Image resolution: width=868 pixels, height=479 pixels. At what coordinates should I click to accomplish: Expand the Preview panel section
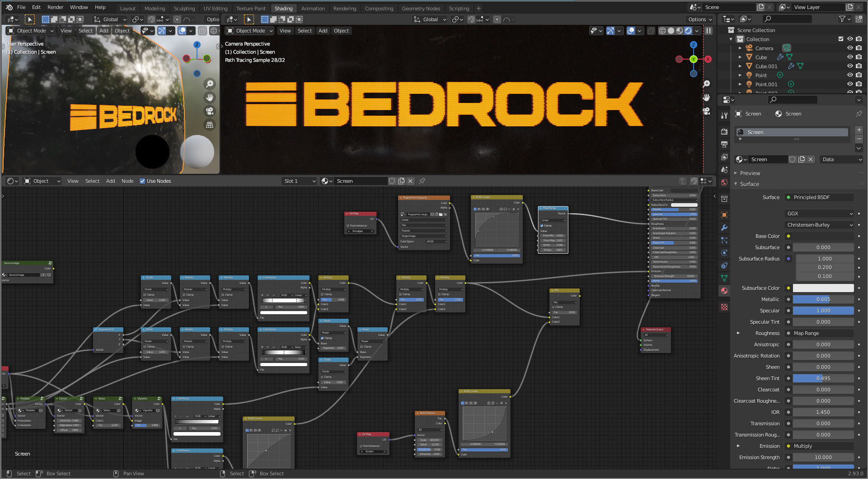click(x=750, y=173)
